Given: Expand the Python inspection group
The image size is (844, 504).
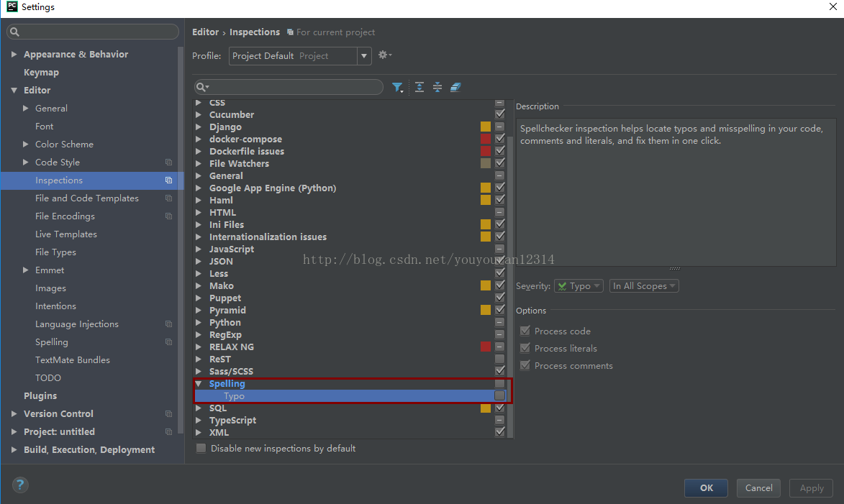Looking at the screenshot, I should tap(199, 322).
